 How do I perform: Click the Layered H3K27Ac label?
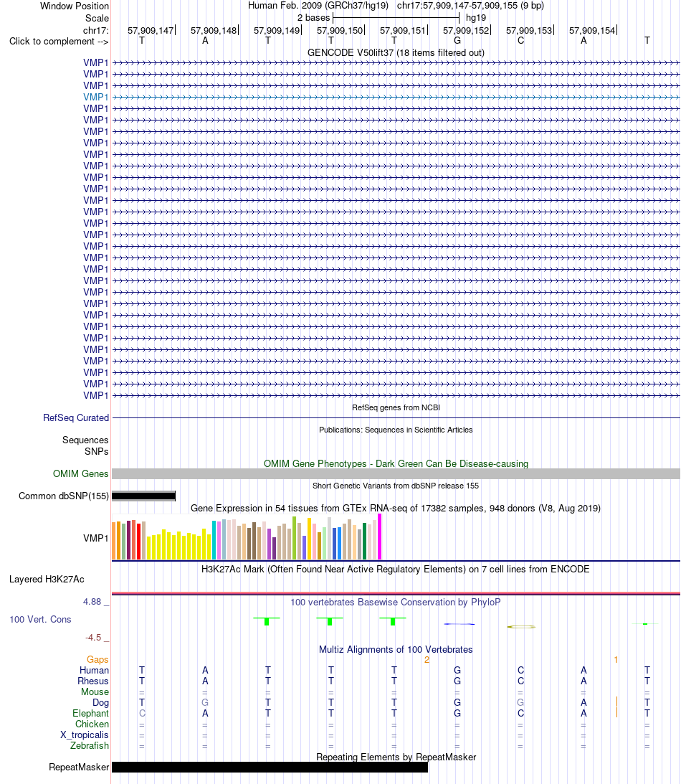[x=47, y=579]
